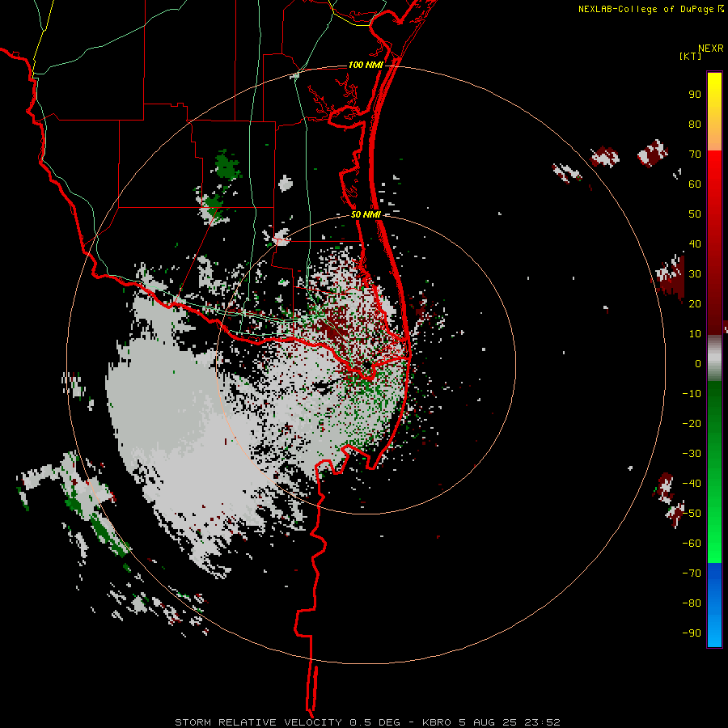Select the 50 value on the velocity scale
The width and height of the screenshot is (728, 728).
(x=695, y=214)
